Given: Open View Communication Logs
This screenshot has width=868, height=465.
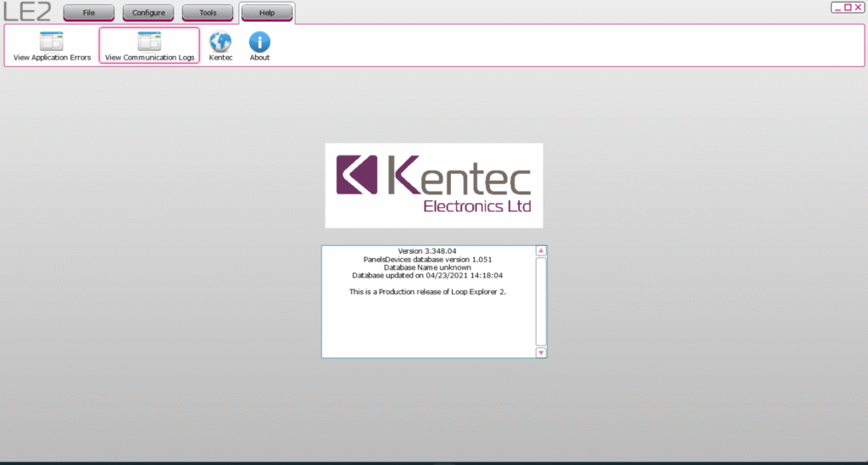Looking at the screenshot, I should (149, 46).
